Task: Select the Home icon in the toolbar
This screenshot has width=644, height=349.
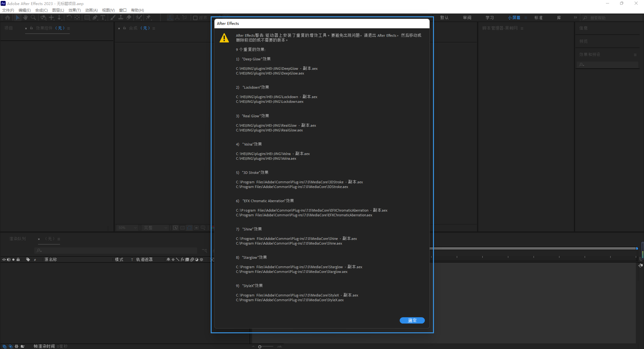Action: [x=8, y=18]
